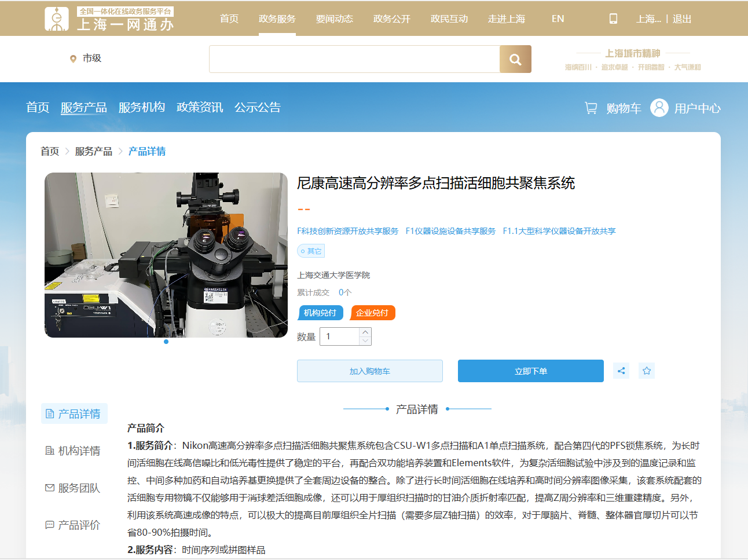Increase quantity with the up arrow
Screen dimensions: 748x560
tap(365, 332)
